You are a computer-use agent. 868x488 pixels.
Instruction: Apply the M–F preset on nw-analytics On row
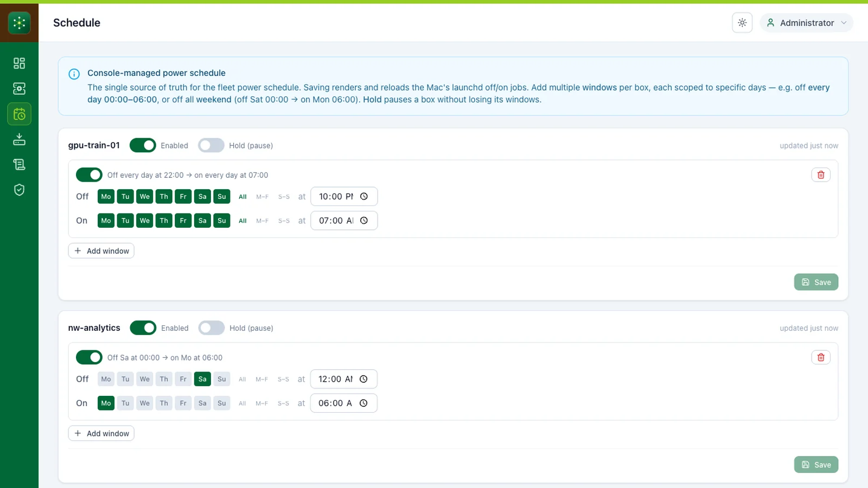click(262, 403)
